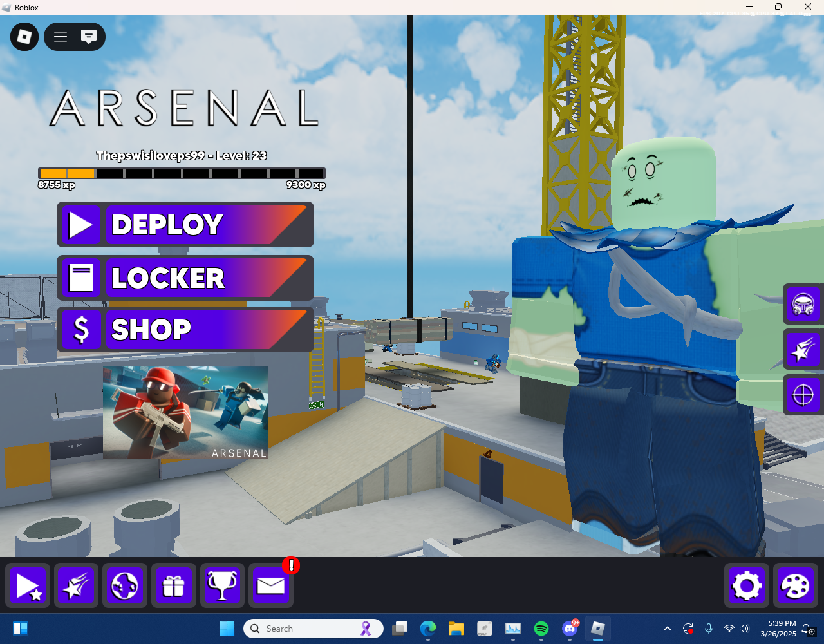
Task: Open the Wi-Fi network tray icon
Action: [x=729, y=629]
